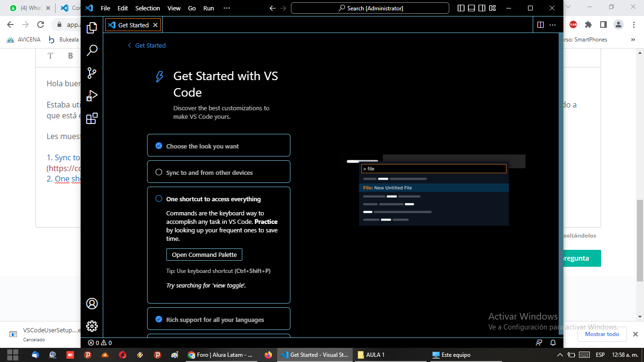Open the View menu
Screen dimensions: 644x362
(x=174, y=8)
